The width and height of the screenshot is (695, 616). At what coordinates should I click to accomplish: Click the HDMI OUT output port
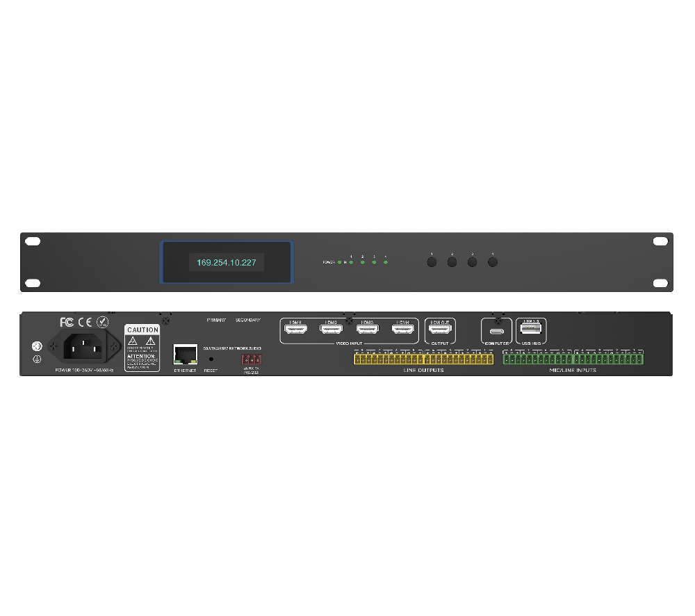(x=440, y=329)
